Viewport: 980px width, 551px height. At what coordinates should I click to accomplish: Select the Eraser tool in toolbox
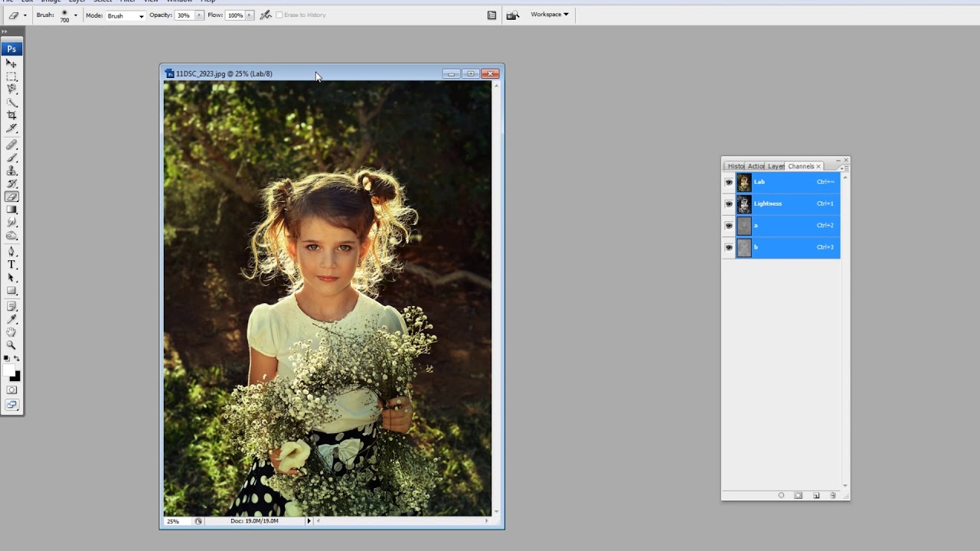tap(11, 197)
